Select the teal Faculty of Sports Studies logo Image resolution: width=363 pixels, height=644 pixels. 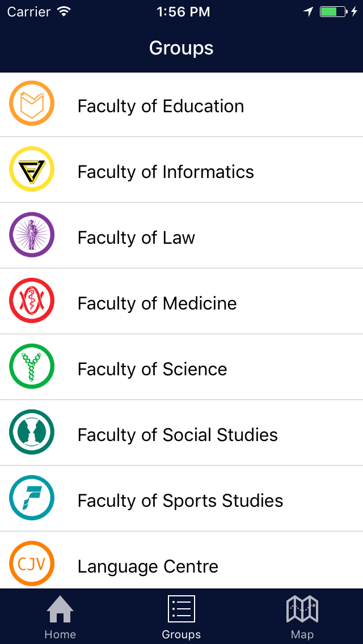pyautogui.click(x=32, y=498)
